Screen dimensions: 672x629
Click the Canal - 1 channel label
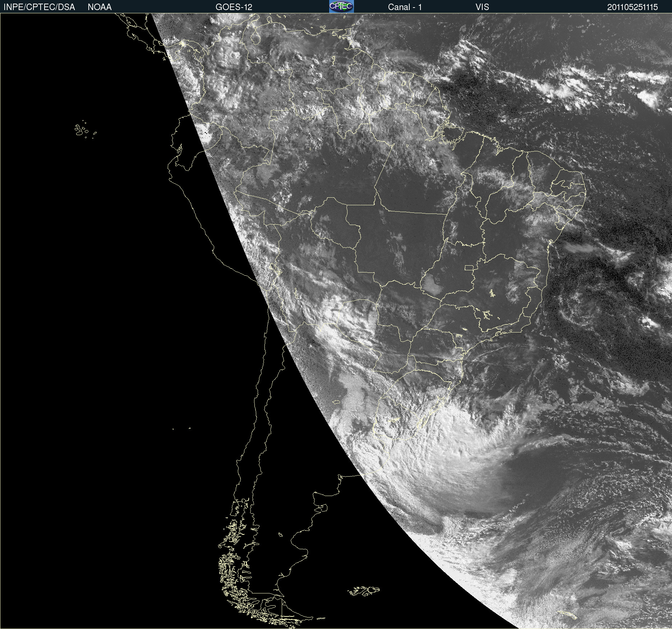pyautogui.click(x=405, y=7)
